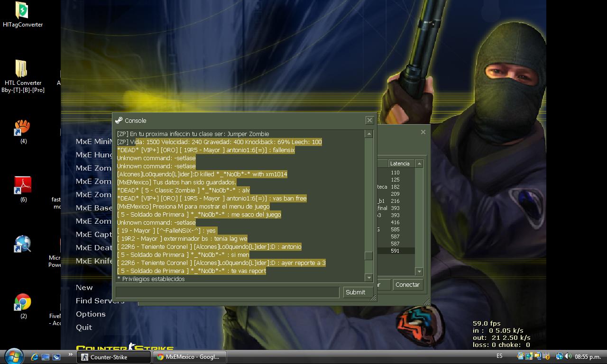Click console line ending 'ayer reporte a 3'
This screenshot has height=364, width=607.
(221, 263)
